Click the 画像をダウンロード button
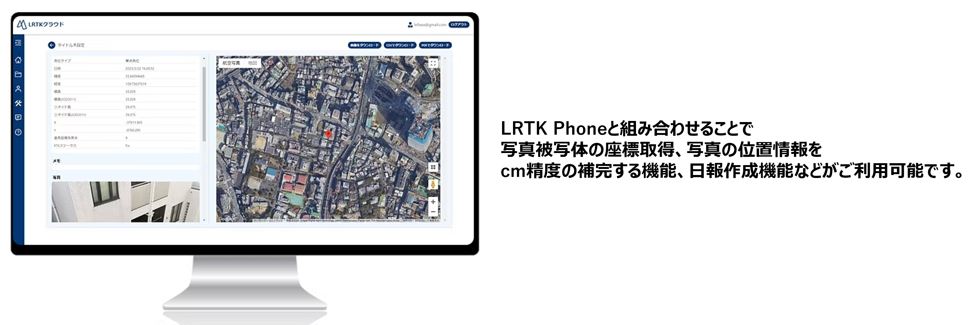The height and width of the screenshot is (325, 980). coord(364,45)
